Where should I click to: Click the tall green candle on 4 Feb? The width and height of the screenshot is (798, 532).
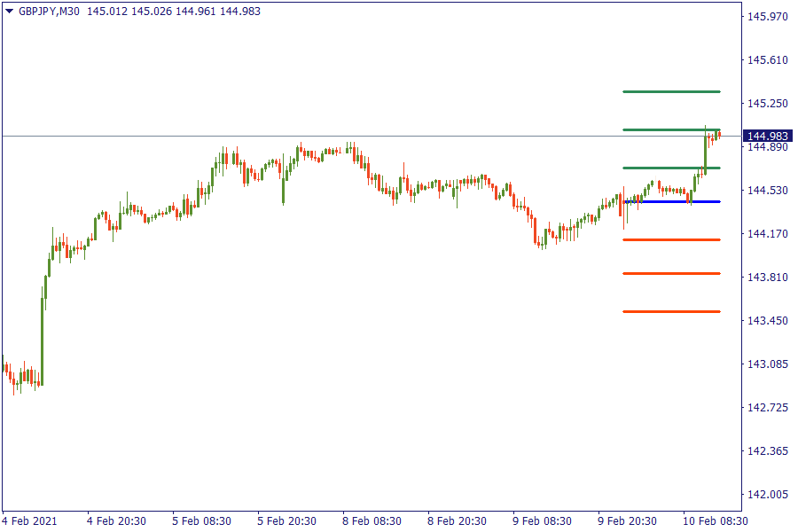[x=42, y=337]
